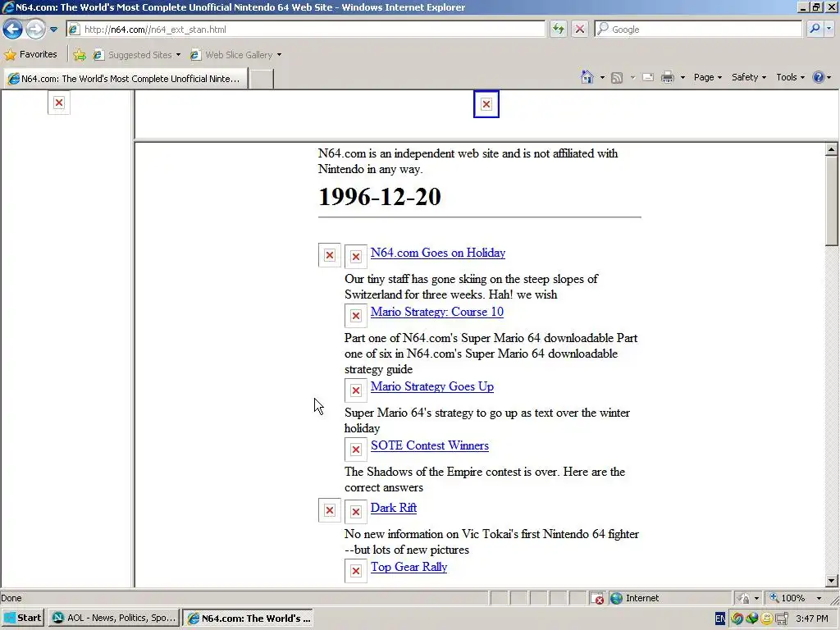Go back with the Back arrow button
Viewport: 840px width, 630px height.
13,29
